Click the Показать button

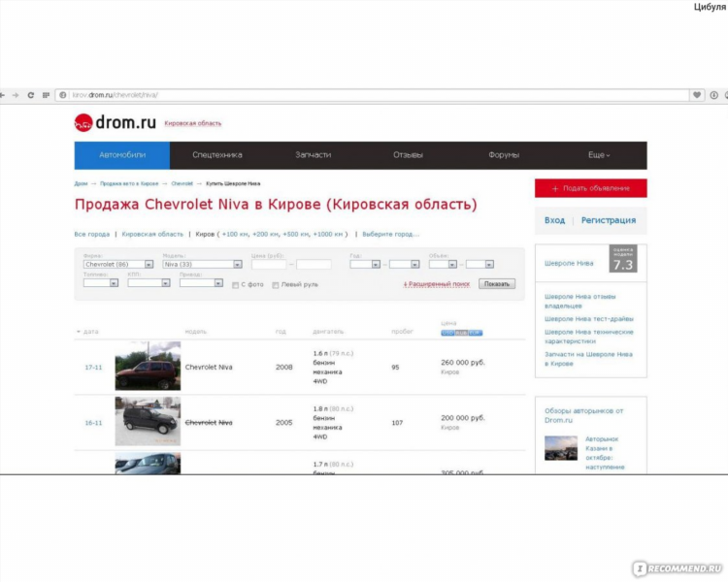(497, 284)
